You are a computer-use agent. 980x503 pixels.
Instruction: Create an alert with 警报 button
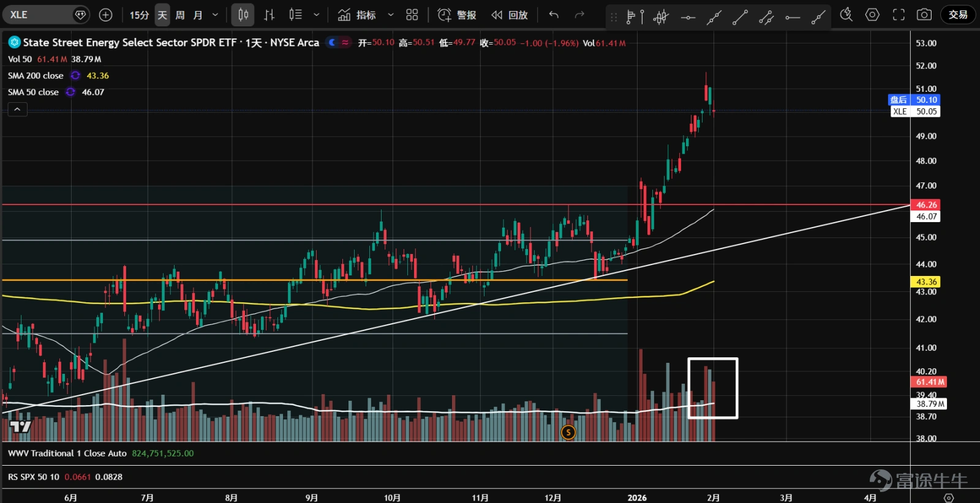[x=457, y=15]
